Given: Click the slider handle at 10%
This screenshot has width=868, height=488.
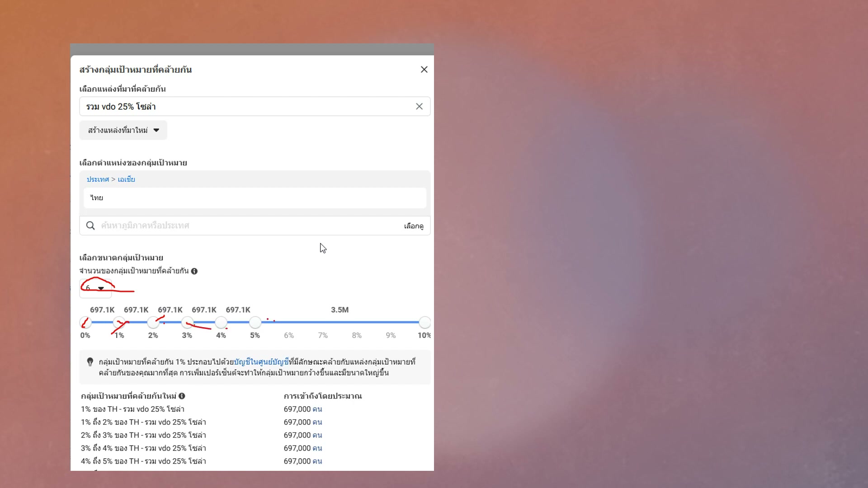Looking at the screenshot, I should coord(425,322).
